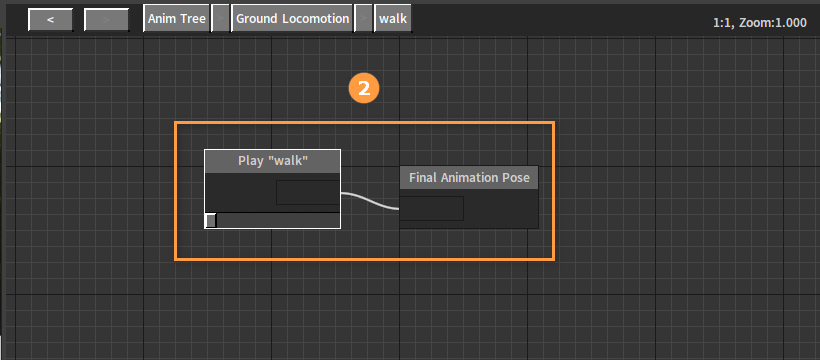Select the Play "walk" node header

coord(272,161)
